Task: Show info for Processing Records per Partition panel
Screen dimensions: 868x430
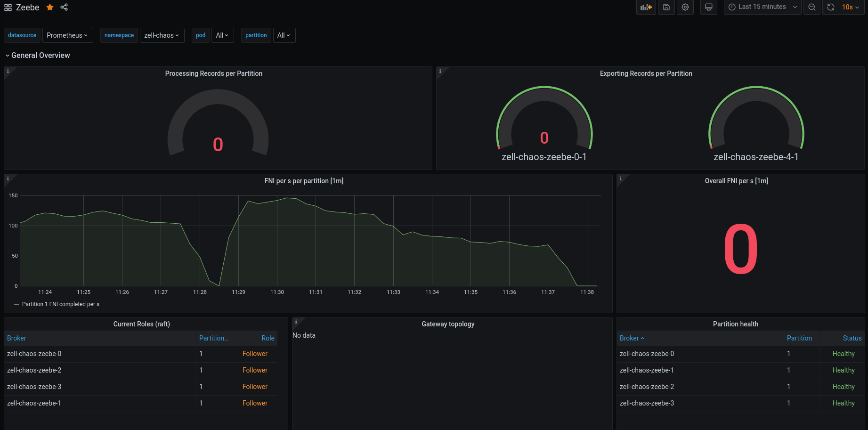Action: point(8,71)
